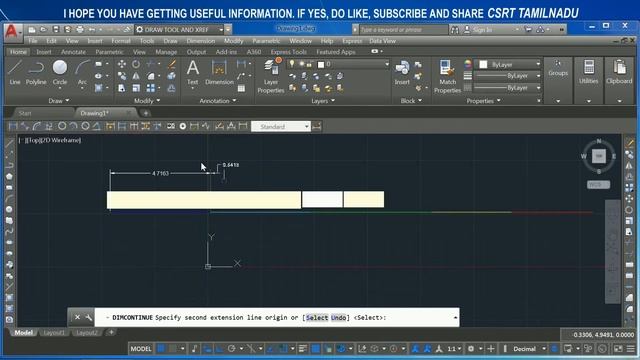Click the Model tab

click(23, 333)
